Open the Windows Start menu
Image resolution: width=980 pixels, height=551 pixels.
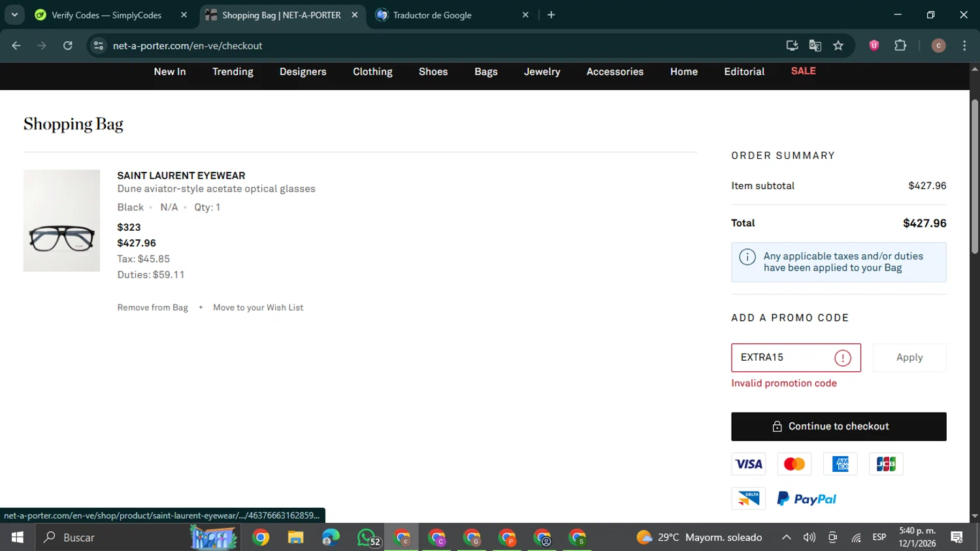pos(18,537)
